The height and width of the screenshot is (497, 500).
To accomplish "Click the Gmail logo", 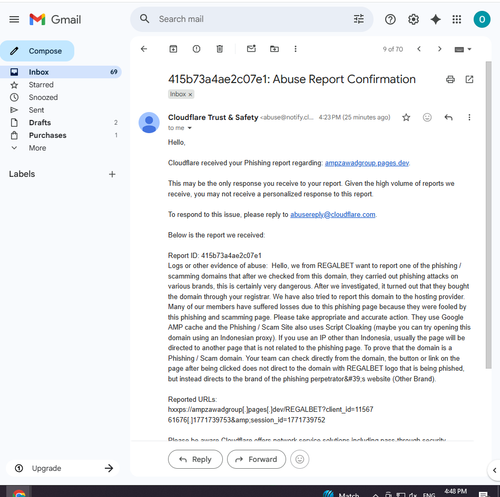I will [x=55, y=19].
